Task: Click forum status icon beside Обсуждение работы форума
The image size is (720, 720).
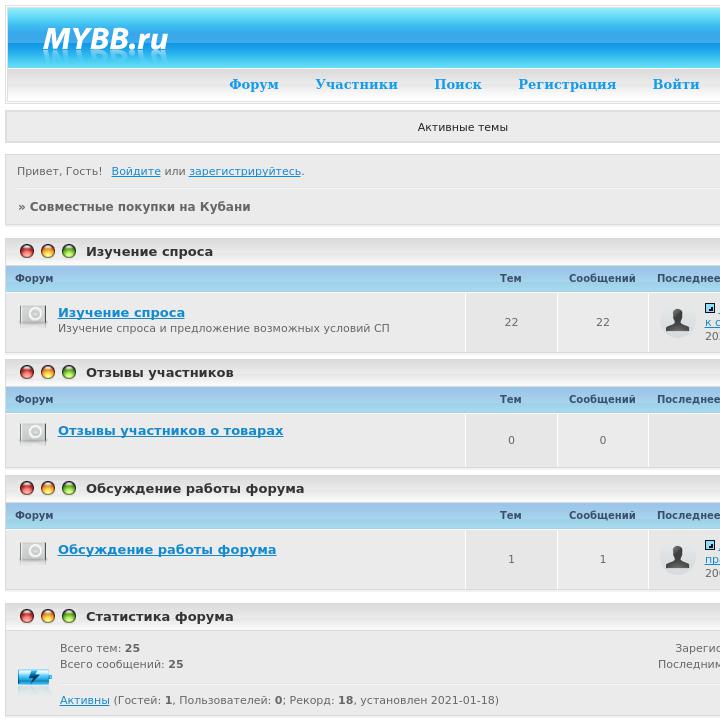Action: click(33, 551)
